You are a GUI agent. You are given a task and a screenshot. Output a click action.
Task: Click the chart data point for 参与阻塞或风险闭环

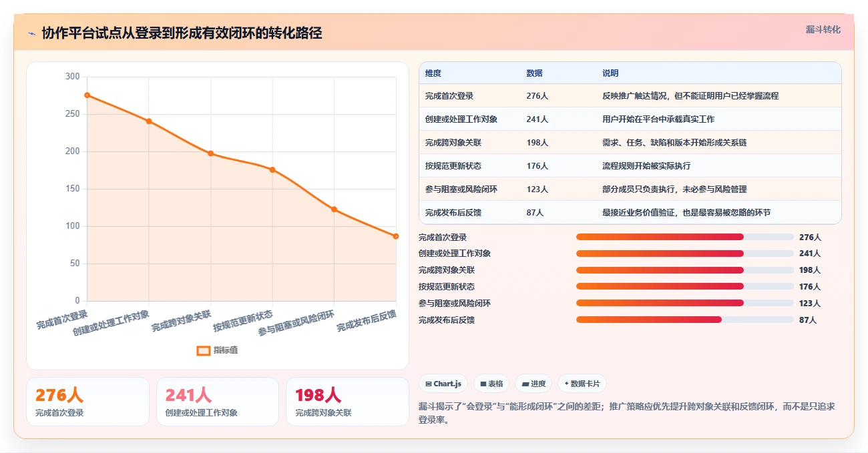(334, 209)
